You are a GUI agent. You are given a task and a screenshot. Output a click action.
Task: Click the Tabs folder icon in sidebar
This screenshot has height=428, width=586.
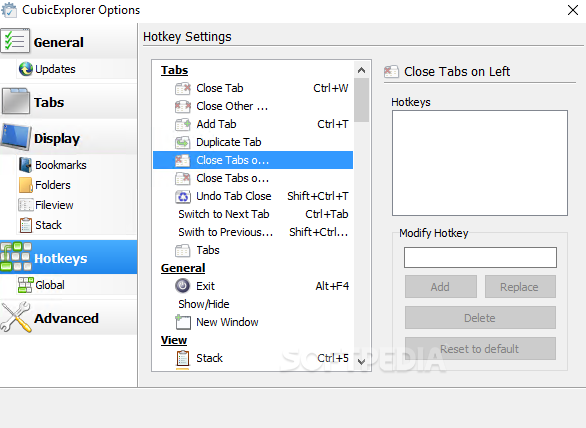(15, 101)
